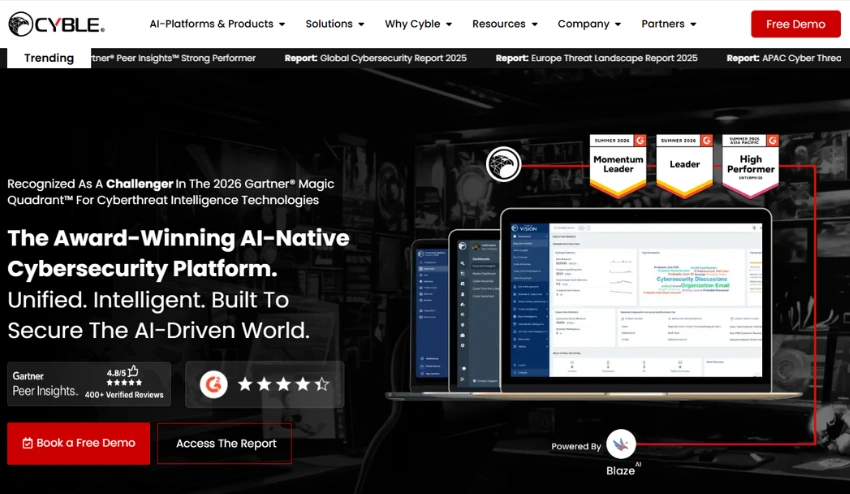Click the Free Demo button in header
Screen dimensions: 850x494
pyautogui.click(x=795, y=24)
